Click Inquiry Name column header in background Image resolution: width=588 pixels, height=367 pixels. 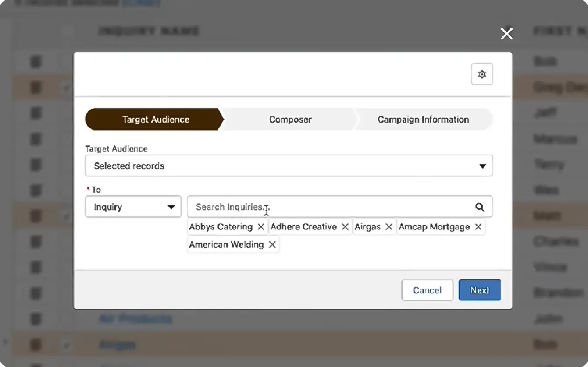click(x=149, y=31)
